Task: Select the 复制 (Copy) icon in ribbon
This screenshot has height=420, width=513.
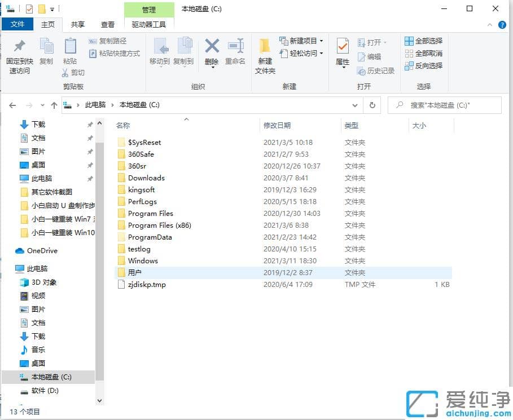Action: 46,51
